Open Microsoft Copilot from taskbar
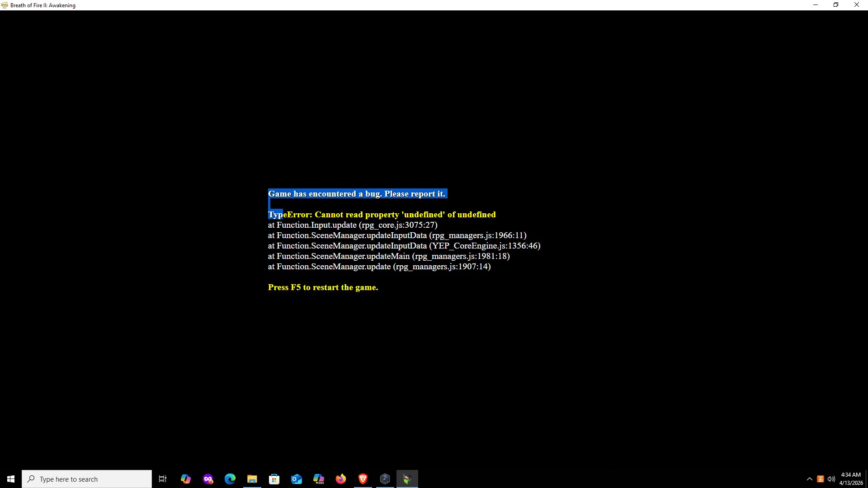 (x=186, y=479)
